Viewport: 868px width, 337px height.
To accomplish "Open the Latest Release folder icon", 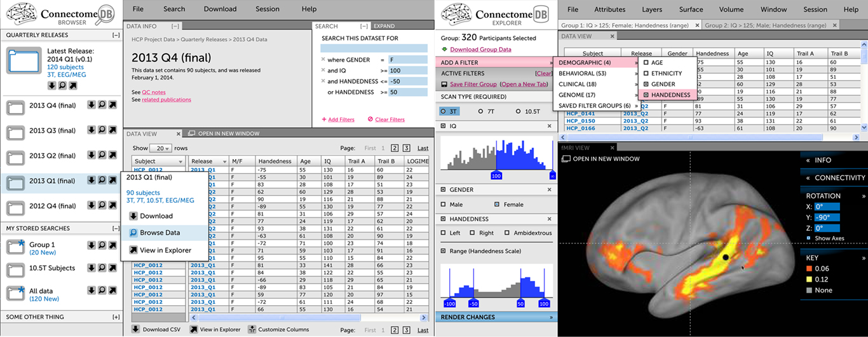I will tap(24, 60).
